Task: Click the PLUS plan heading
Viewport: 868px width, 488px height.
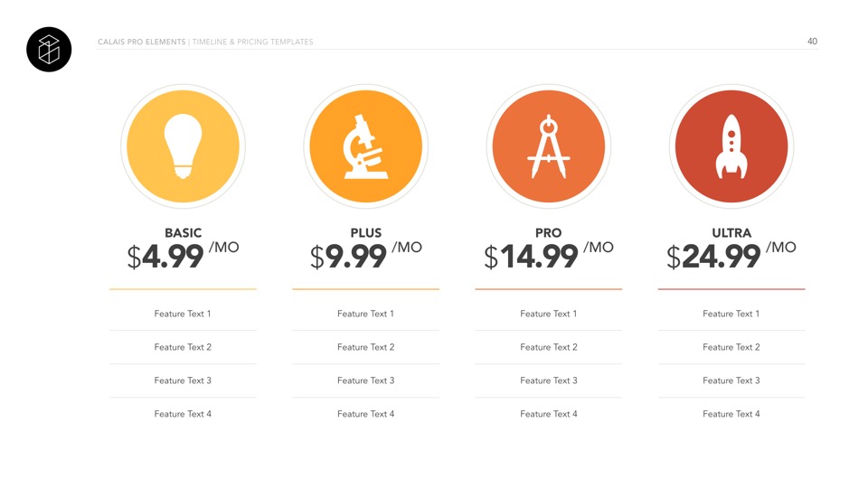Action: (x=365, y=233)
